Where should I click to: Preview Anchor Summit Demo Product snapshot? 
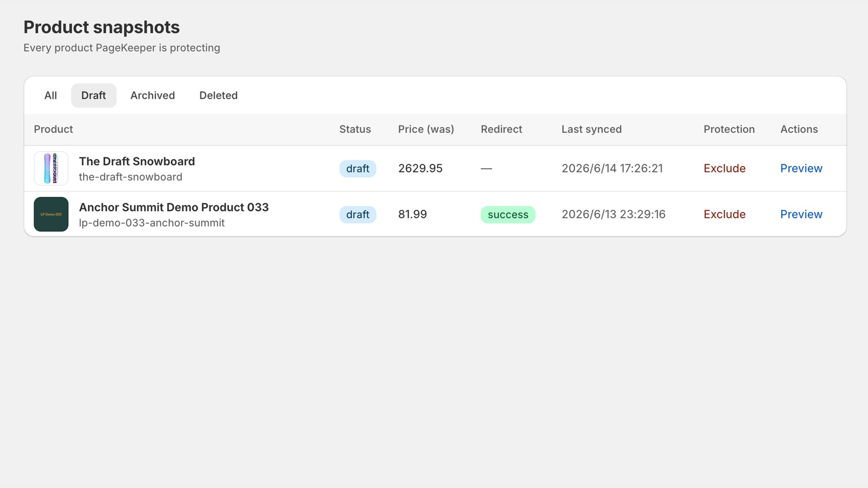coord(801,214)
